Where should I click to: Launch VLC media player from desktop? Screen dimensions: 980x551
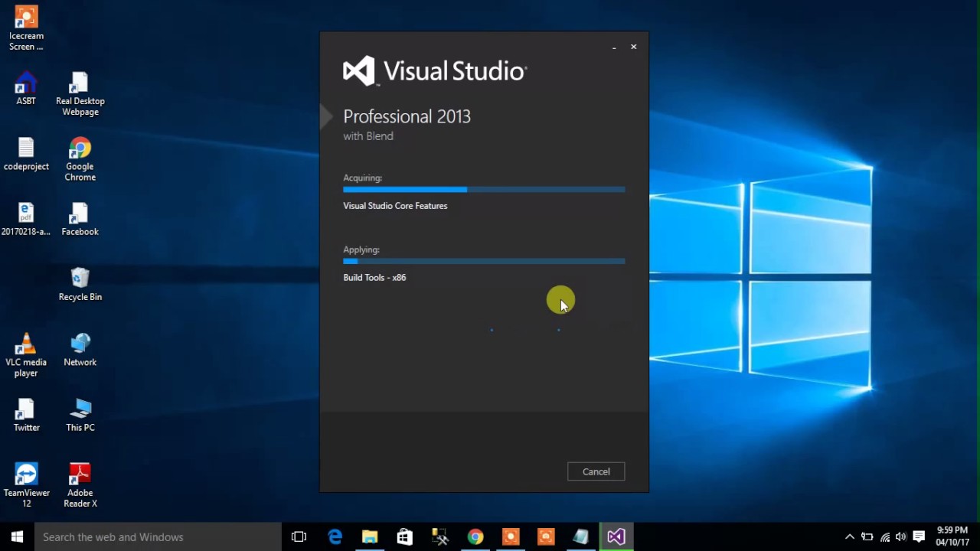point(26,355)
